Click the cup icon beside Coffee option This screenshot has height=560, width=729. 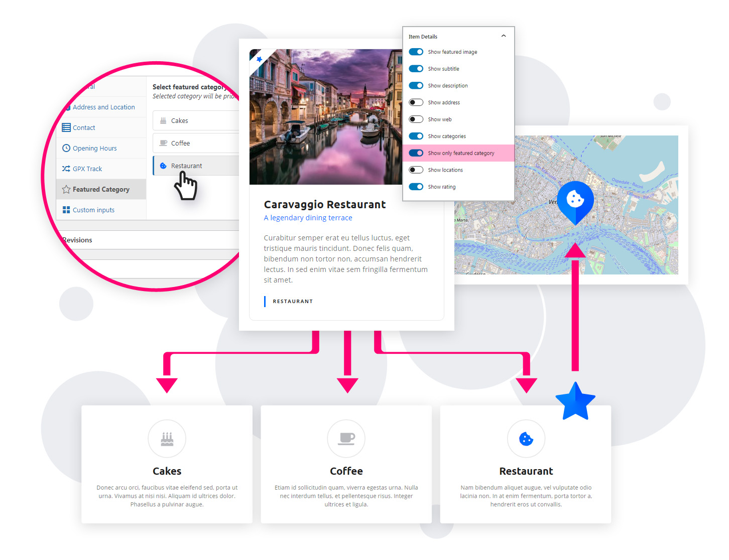(x=163, y=143)
